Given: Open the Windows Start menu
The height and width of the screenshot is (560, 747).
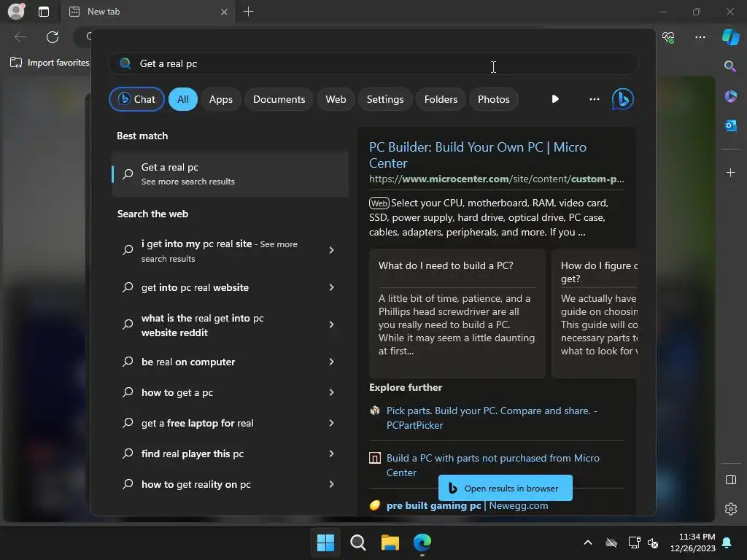Looking at the screenshot, I should tap(326, 542).
